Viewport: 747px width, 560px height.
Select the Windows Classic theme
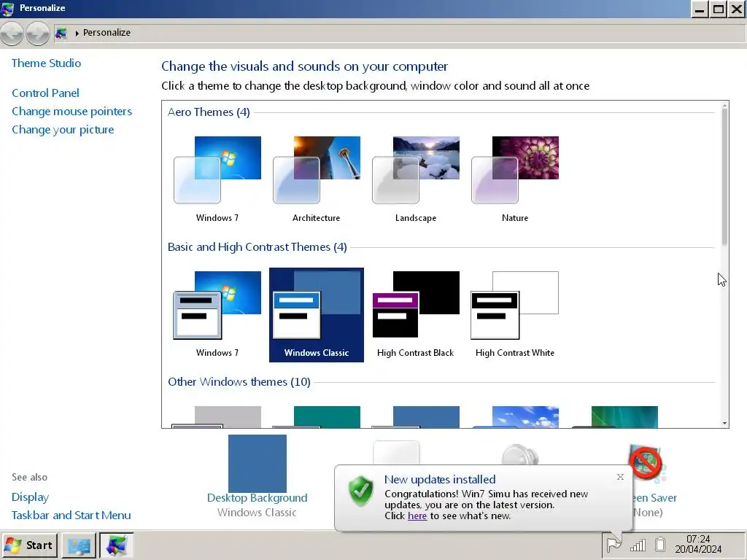[317, 315]
